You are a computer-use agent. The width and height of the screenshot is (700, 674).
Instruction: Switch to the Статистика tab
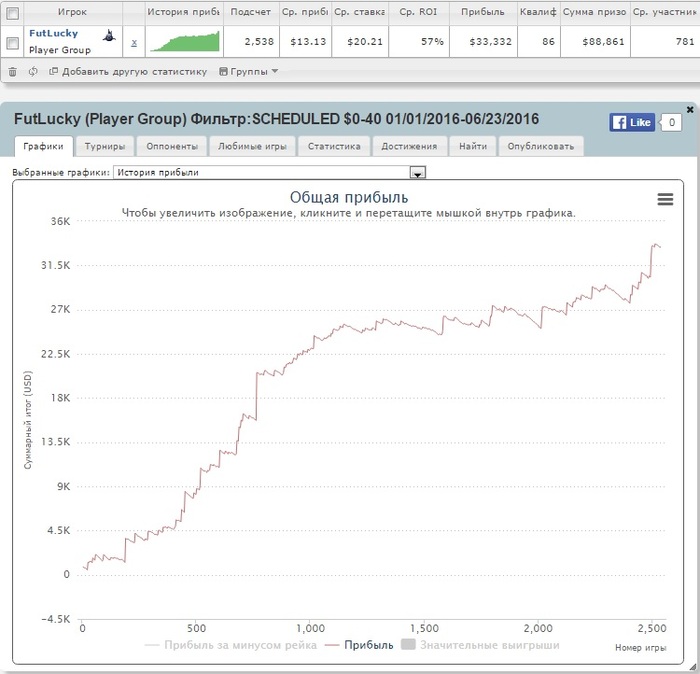click(x=334, y=146)
